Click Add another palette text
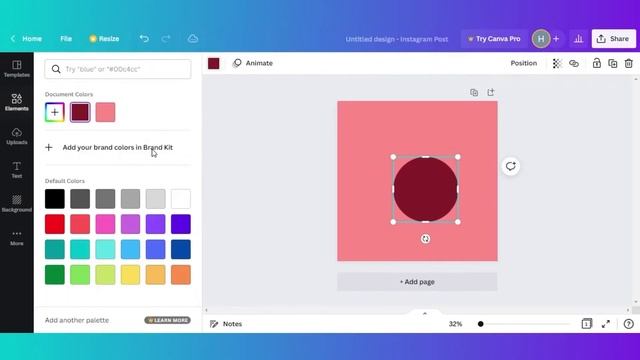Viewport: 640px width, 360px height. pyautogui.click(x=77, y=320)
